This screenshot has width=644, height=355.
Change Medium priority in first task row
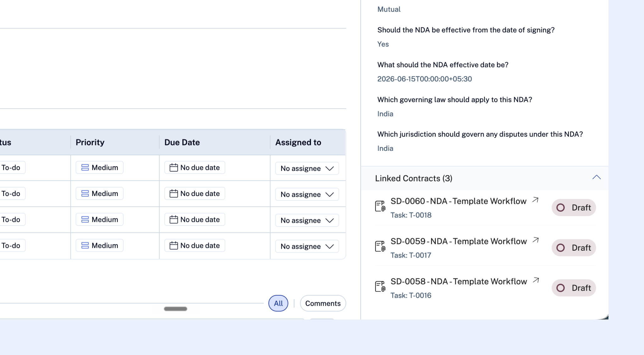99,167
